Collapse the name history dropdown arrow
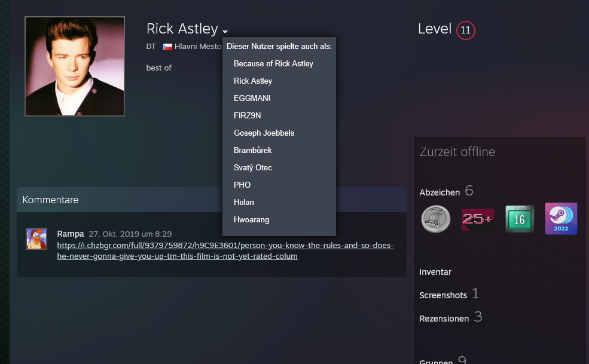Screen dimensions: 589x364 (x=225, y=31)
